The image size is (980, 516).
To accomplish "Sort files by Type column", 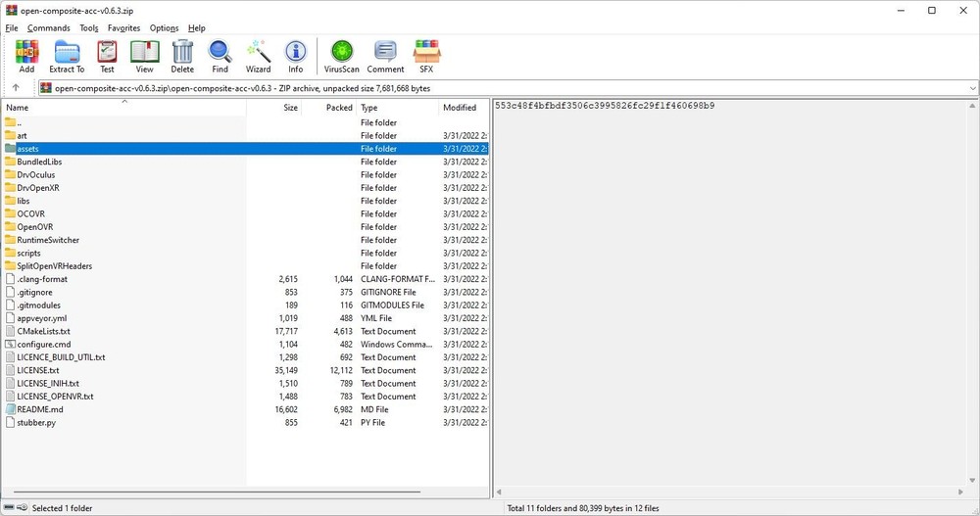I will 398,108.
